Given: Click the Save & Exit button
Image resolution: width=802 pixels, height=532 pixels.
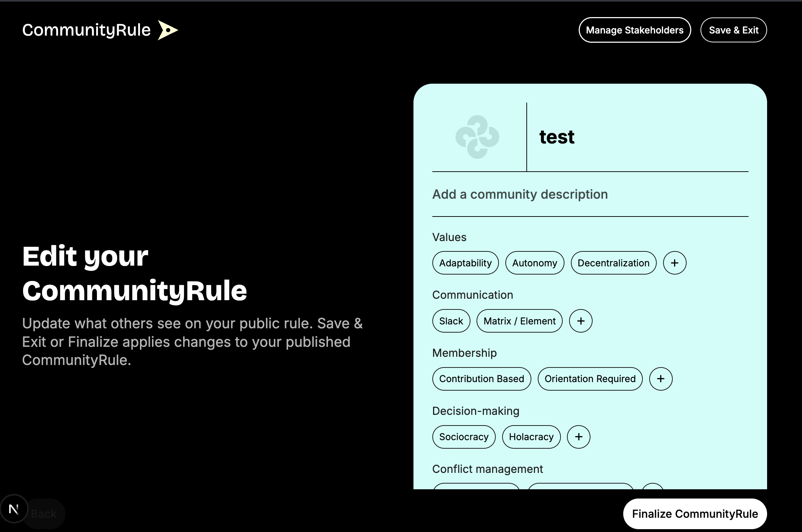Looking at the screenshot, I should (x=734, y=30).
